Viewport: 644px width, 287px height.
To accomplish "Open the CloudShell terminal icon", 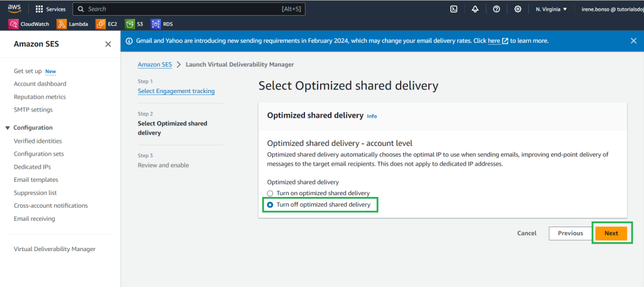I will (x=454, y=9).
